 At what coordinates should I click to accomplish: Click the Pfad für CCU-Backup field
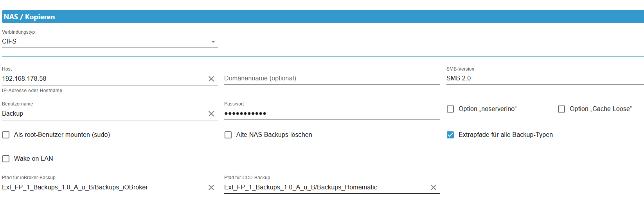coord(326,187)
